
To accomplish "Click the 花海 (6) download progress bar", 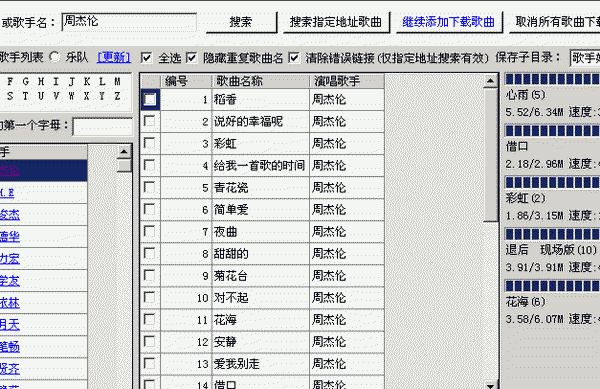I will click(553, 286).
